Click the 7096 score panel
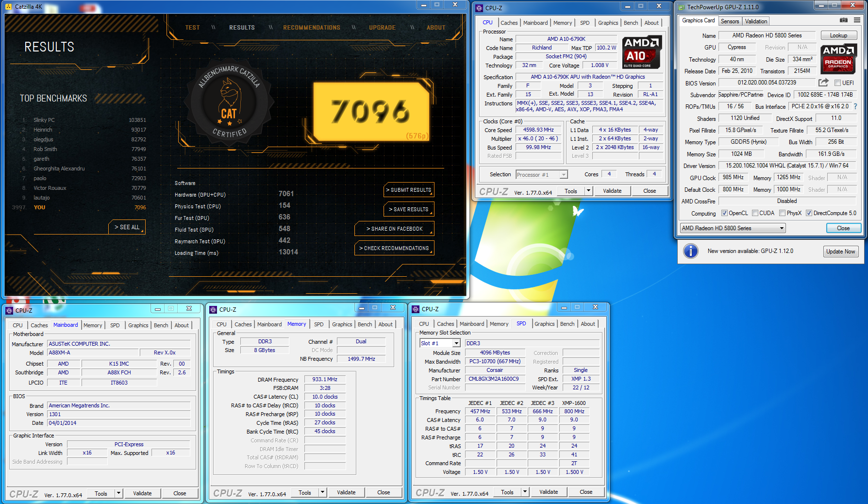 [x=371, y=112]
